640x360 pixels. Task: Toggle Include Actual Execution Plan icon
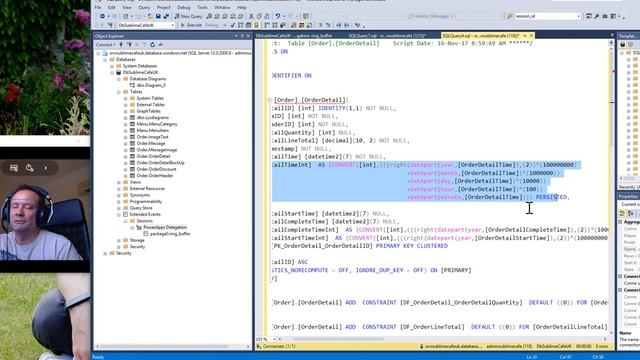(266, 25)
